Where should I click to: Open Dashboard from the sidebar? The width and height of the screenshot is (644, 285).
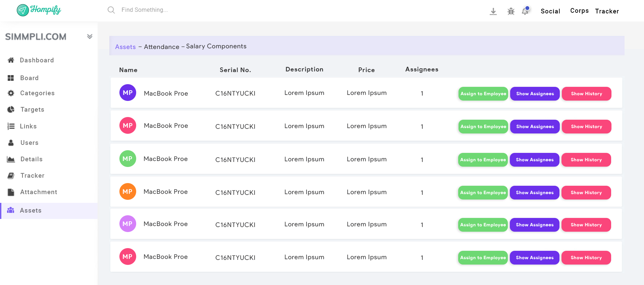click(x=37, y=60)
